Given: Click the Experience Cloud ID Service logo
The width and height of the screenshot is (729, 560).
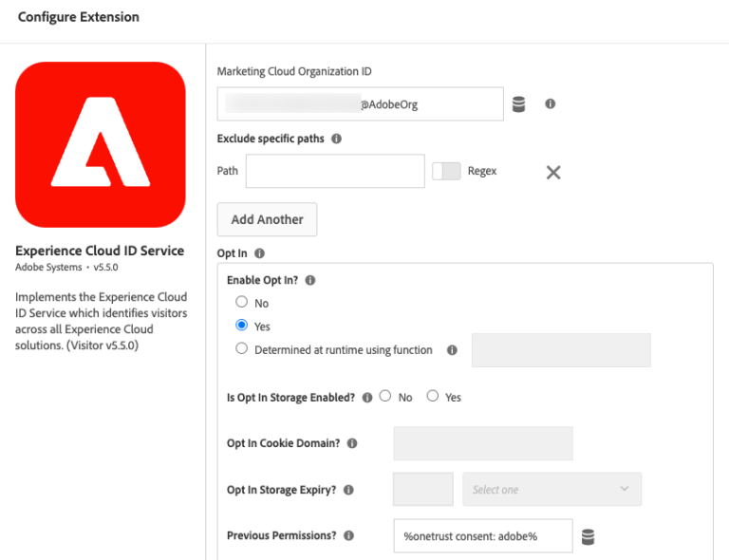Looking at the screenshot, I should pyautogui.click(x=101, y=144).
